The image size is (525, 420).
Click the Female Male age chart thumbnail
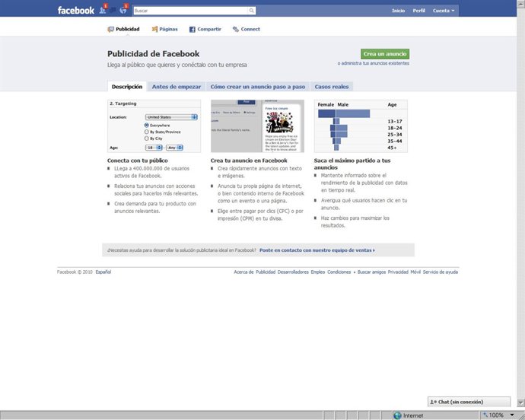click(x=361, y=126)
